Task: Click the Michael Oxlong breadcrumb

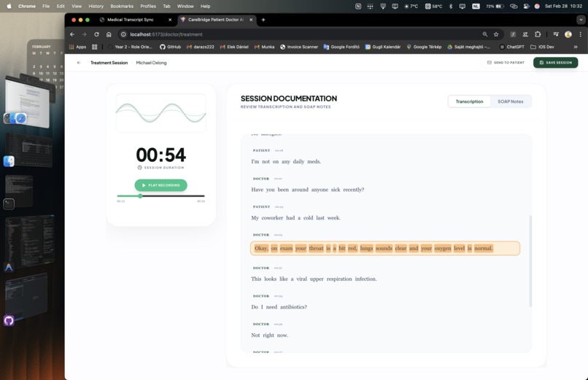Action: coord(151,63)
